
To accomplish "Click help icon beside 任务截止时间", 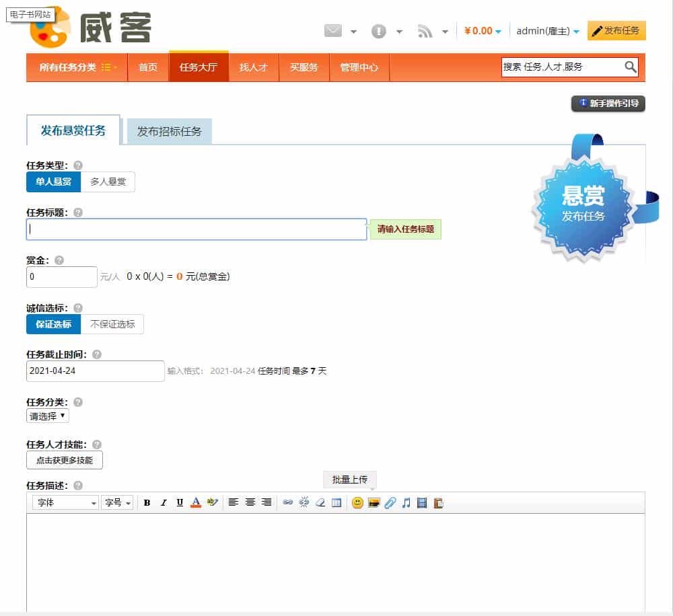I will [x=96, y=354].
